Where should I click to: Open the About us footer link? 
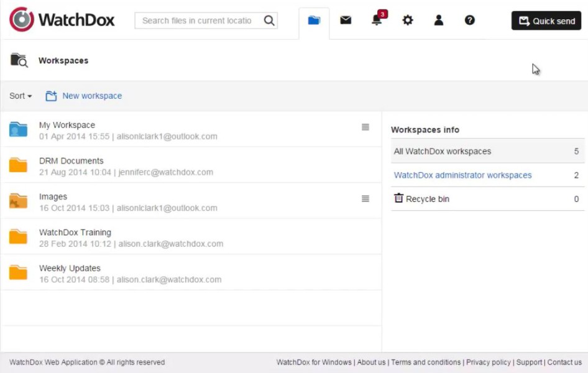(371, 362)
